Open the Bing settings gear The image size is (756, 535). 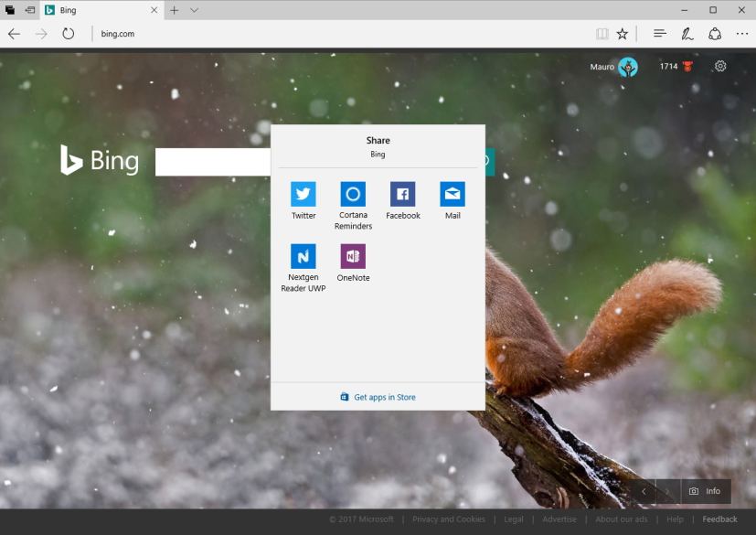(x=720, y=66)
